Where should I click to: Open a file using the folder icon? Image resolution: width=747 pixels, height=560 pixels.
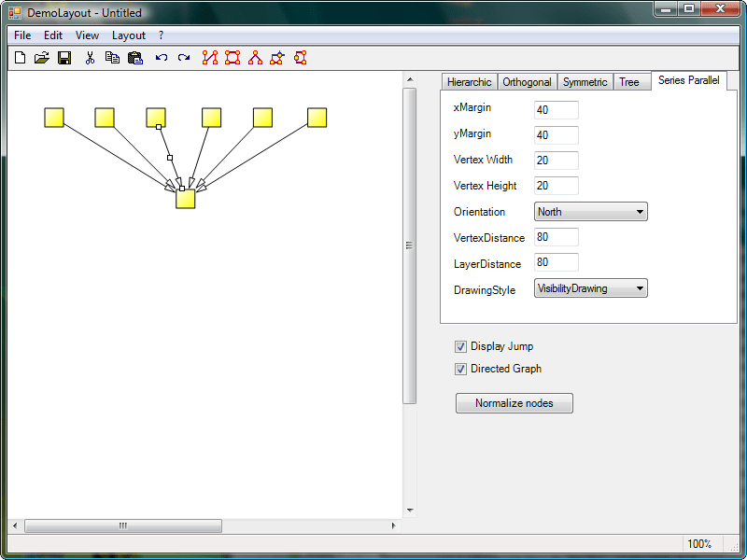42,58
